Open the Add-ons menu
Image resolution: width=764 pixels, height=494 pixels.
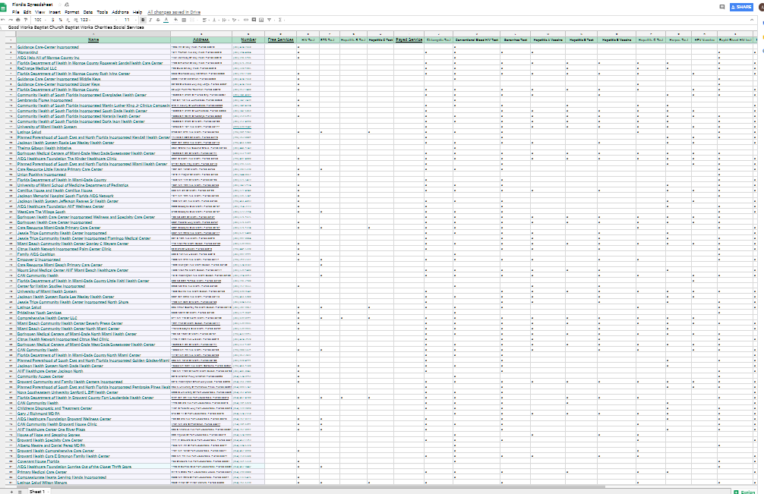tap(120, 12)
